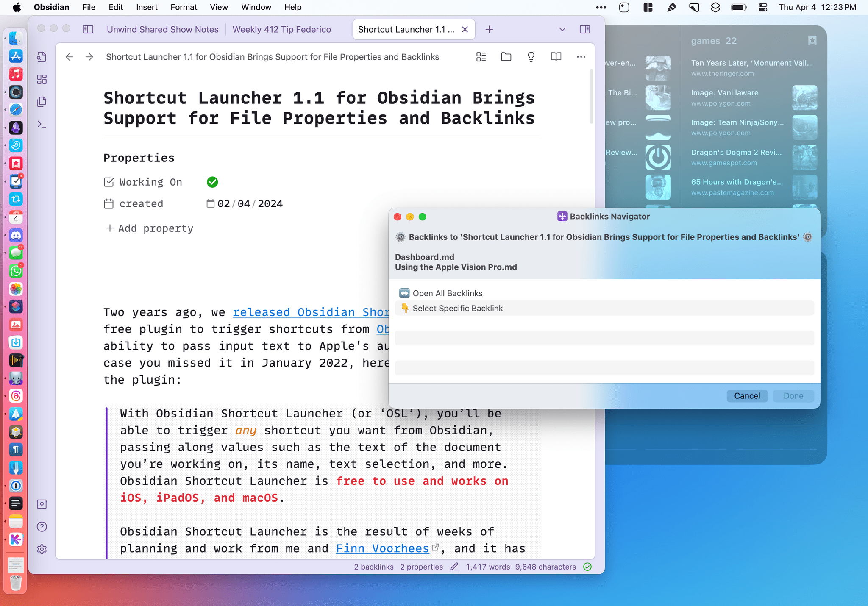This screenshot has height=606, width=868.
Task: Toggle the left sidebar panel icon
Action: (x=88, y=29)
